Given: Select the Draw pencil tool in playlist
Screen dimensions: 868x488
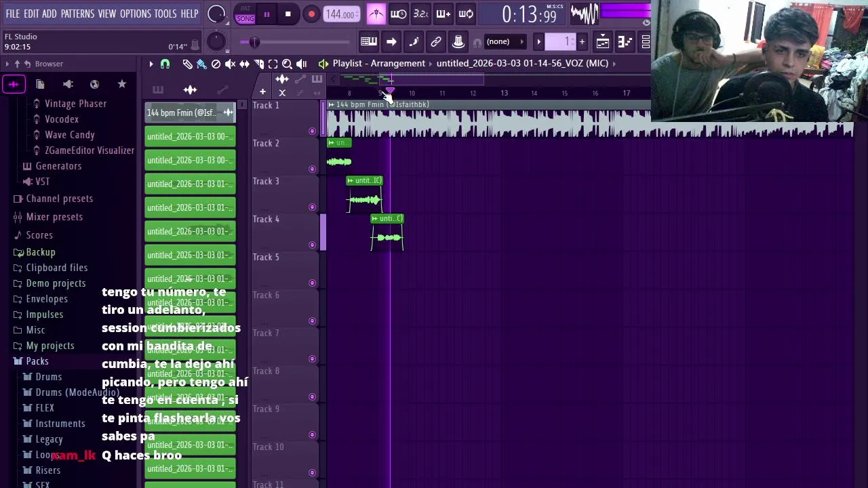Looking at the screenshot, I should coord(187,64).
